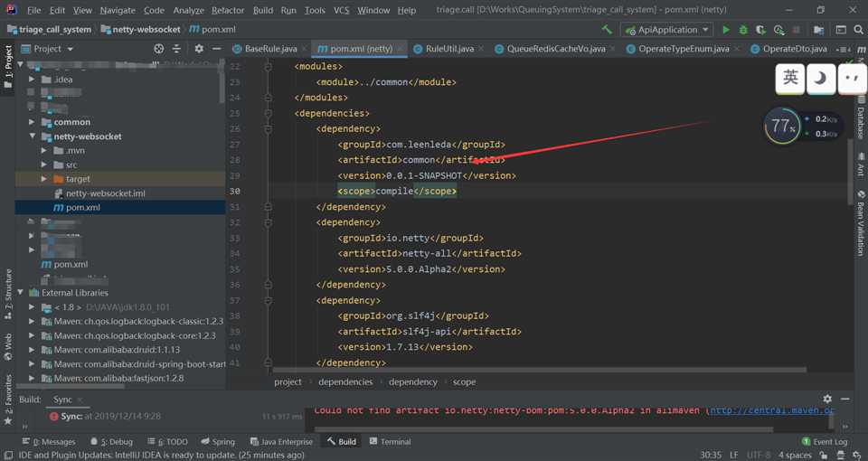This screenshot has height=461, width=868.
Task: Switch to RuleUtil.java tab
Action: click(x=449, y=49)
